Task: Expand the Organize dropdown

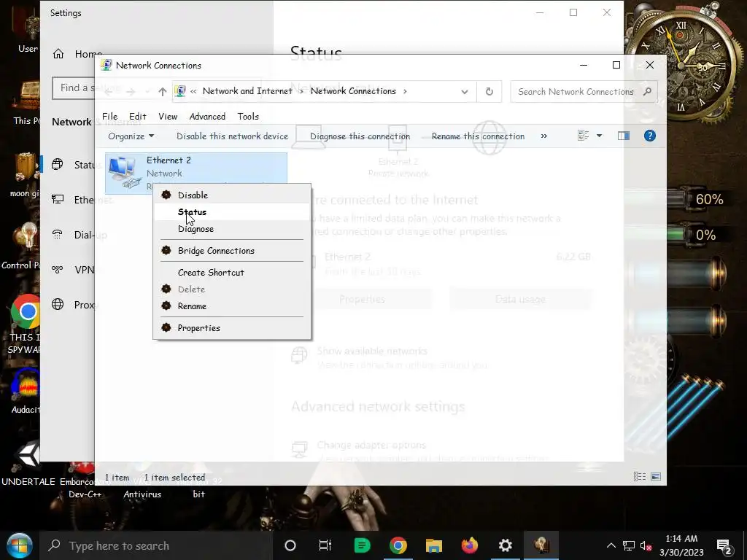Action: tap(131, 136)
